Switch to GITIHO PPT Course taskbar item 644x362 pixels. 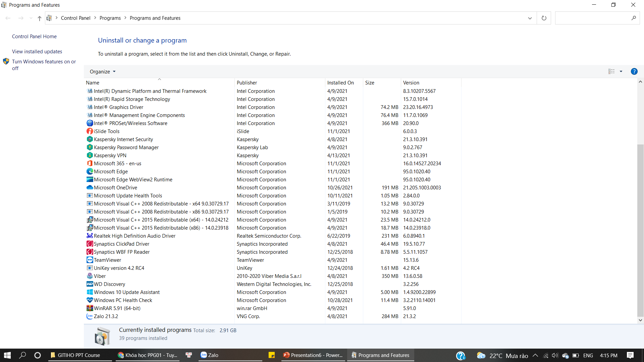[x=80, y=355]
